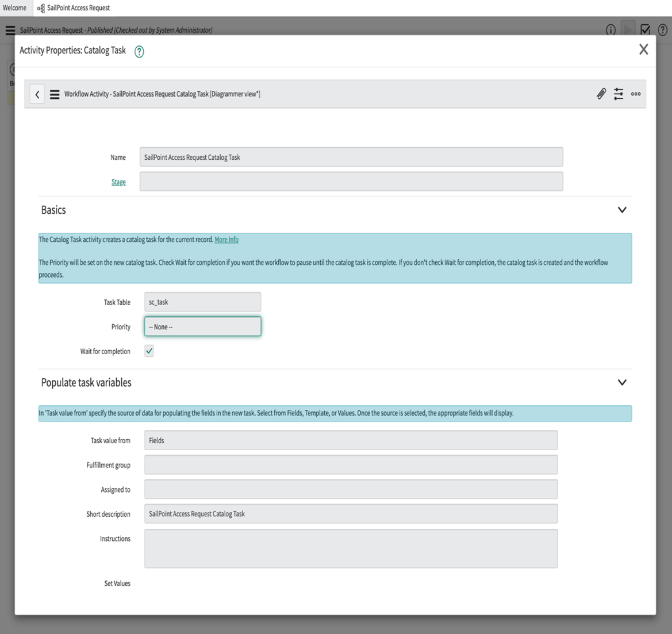Toggle the Wait for completion checkbox
The height and width of the screenshot is (634, 672).
coord(149,351)
